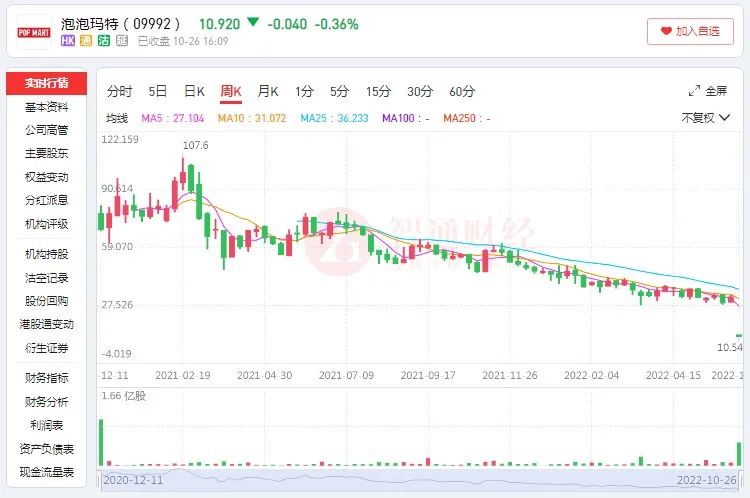Click the MA10 : 31.072 indicator label
The image size is (750, 498).
pyautogui.click(x=252, y=118)
